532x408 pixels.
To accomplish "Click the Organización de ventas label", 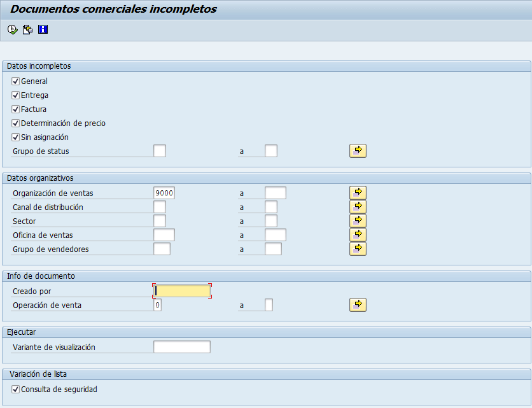I will tap(53, 193).
